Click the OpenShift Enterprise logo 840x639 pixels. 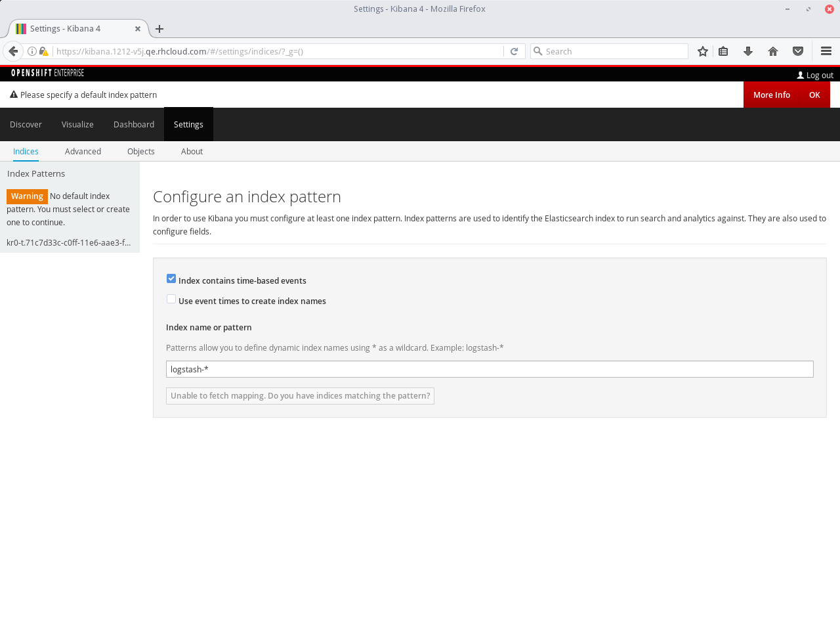tap(47, 73)
